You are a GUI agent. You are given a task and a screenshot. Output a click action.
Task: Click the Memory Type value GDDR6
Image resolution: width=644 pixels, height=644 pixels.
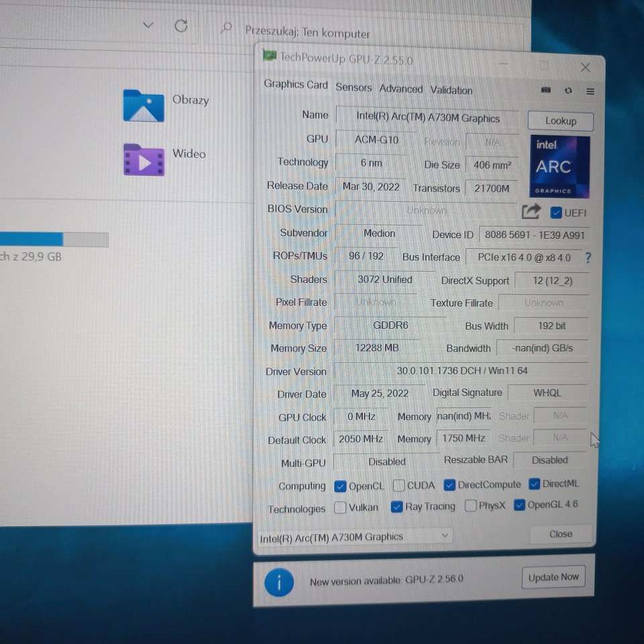390,325
